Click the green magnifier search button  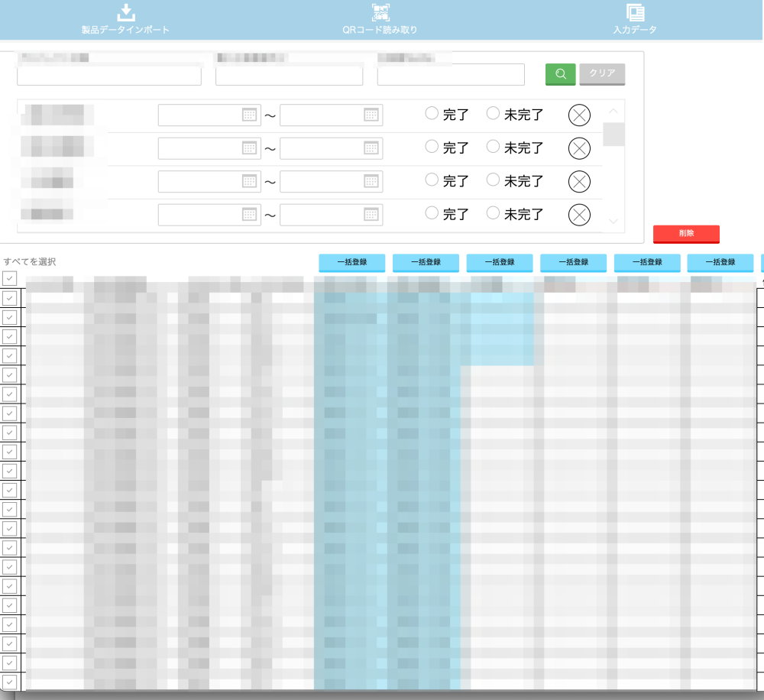[x=560, y=74]
